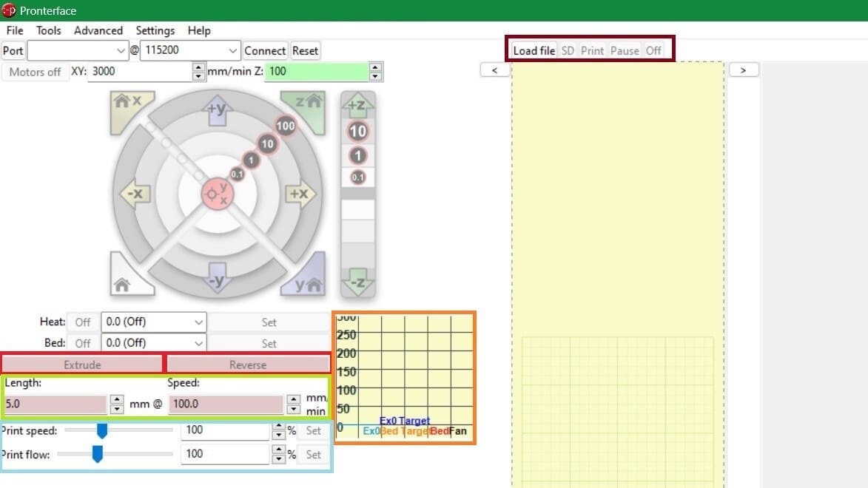Click the Motors off button

click(35, 72)
